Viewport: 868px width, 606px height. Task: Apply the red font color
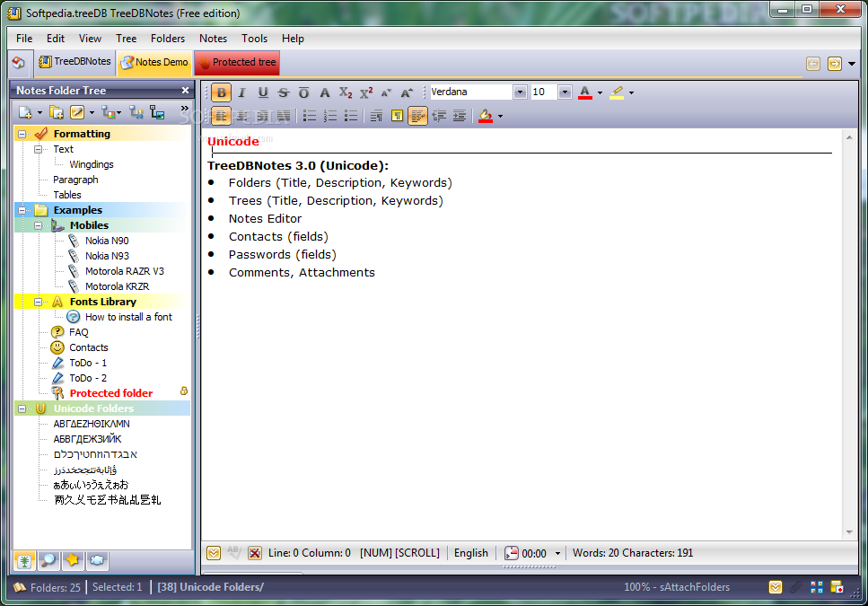click(x=585, y=92)
